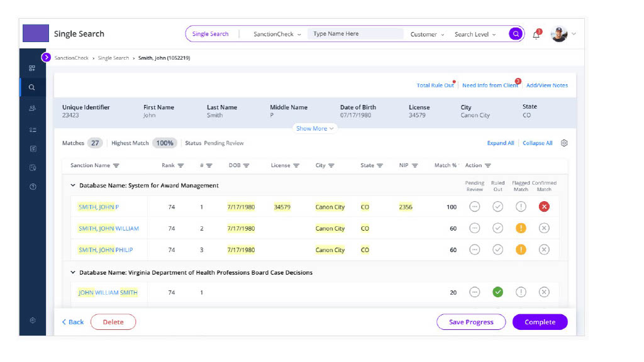
Task: Click Save Progress
Action: coord(471,322)
